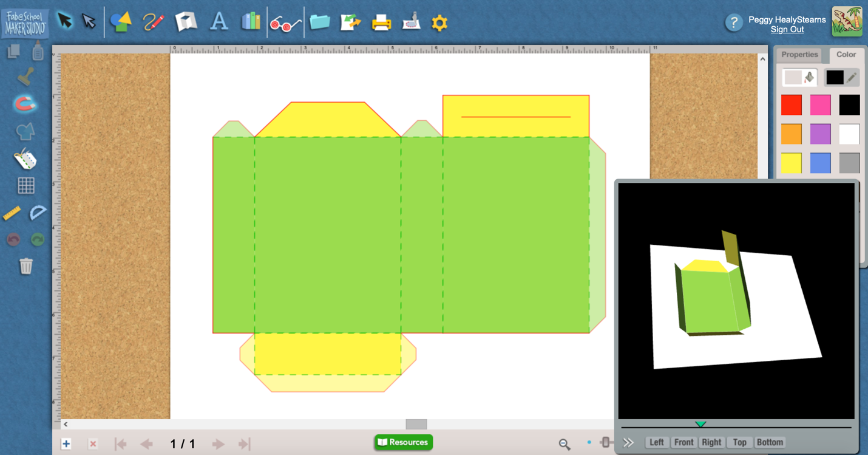Open the Properties tab
The height and width of the screenshot is (455, 868).
point(799,55)
